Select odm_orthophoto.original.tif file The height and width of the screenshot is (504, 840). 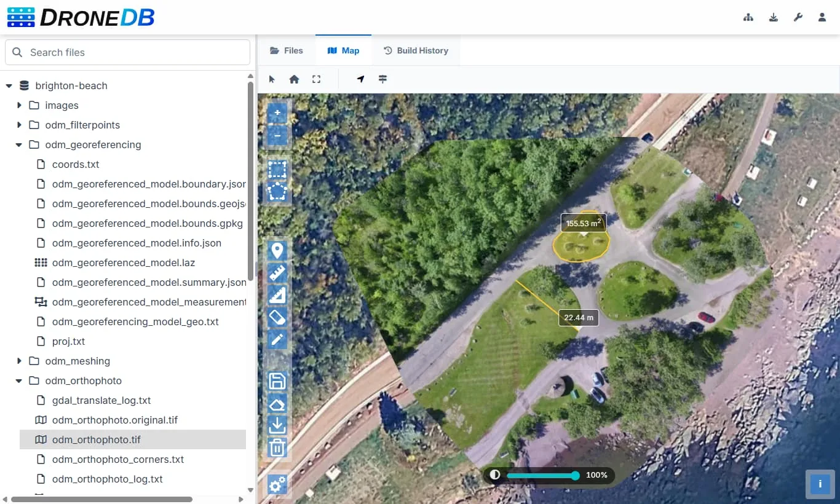pyautogui.click(x=115, y=420)
